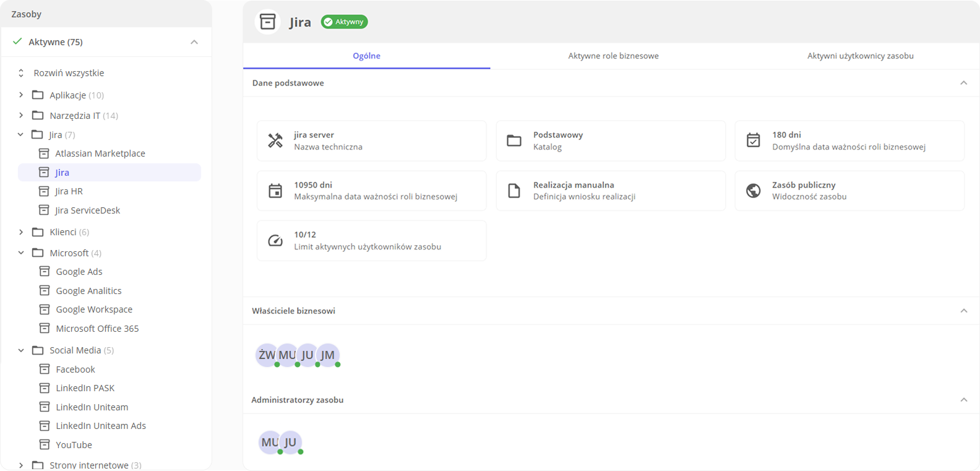Expand the Aplikacje folder
This screenshot has height=471, width=980.
click(x=21, y=95)
